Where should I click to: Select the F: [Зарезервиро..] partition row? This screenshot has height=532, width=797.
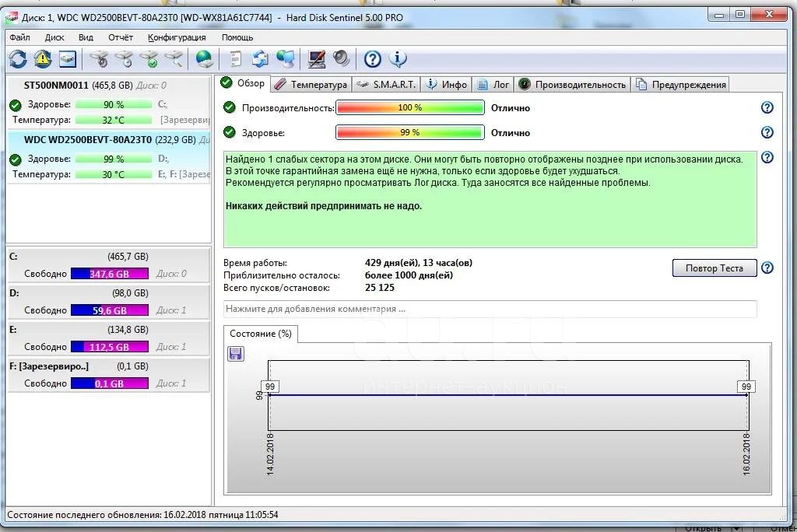[109, 375]
